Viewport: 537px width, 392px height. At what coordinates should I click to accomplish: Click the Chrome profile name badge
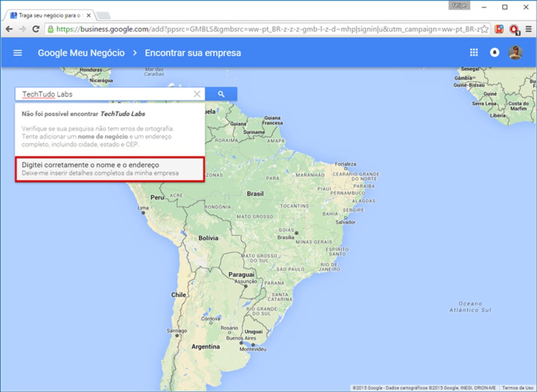click(460, 5)
